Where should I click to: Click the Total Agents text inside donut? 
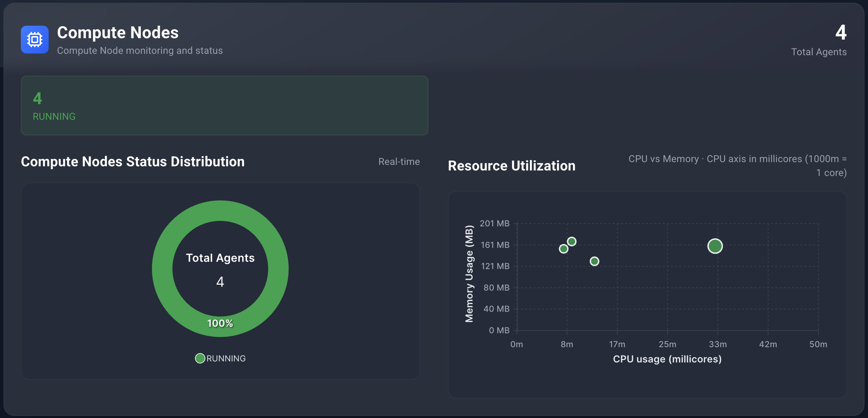[220, 258]
